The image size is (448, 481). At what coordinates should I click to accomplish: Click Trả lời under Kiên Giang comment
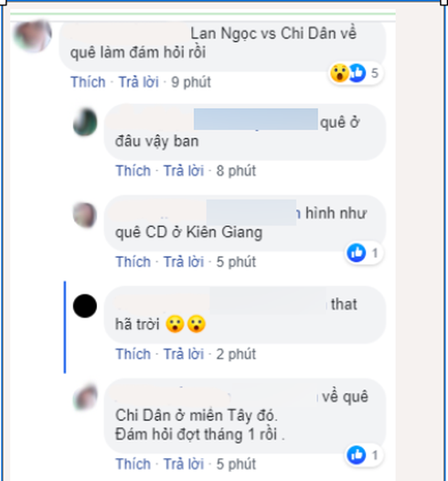click(184, 262)
